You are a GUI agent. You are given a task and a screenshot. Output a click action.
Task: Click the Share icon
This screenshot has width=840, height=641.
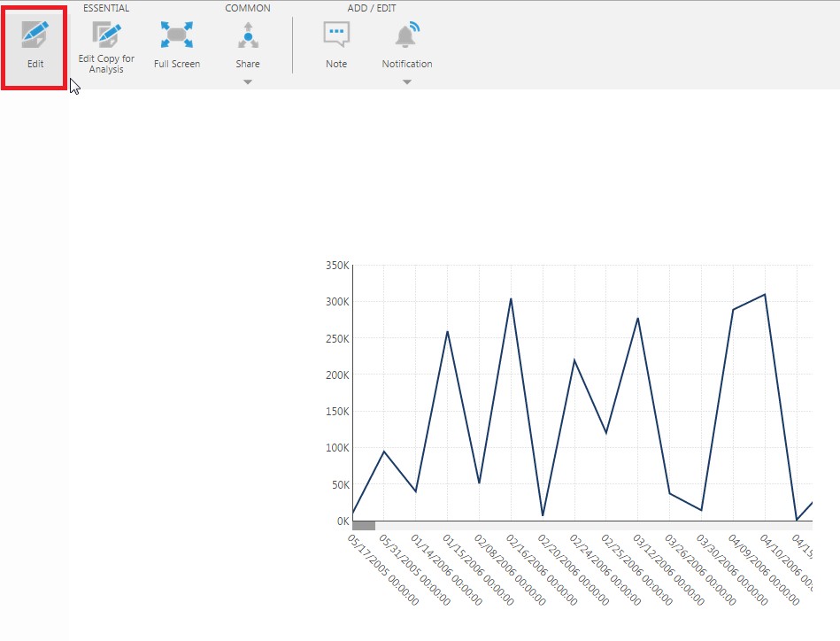(x=248, y=36)
